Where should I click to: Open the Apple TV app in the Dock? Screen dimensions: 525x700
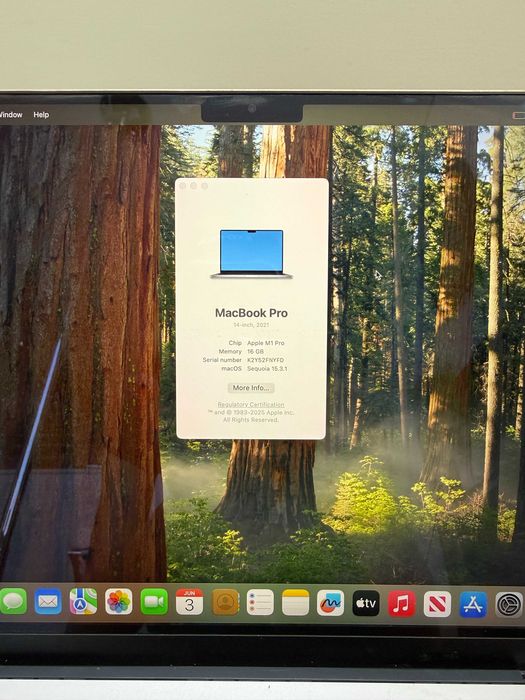(366, 603)
